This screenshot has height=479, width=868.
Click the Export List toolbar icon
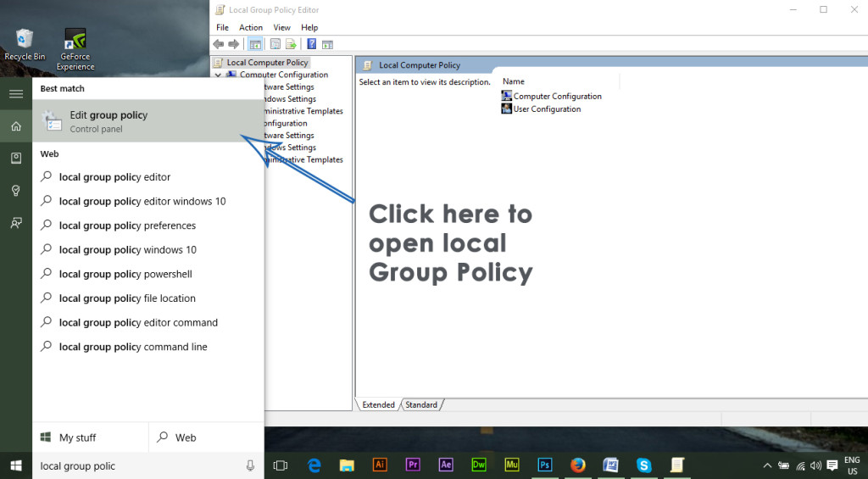[x=292, y=44]
